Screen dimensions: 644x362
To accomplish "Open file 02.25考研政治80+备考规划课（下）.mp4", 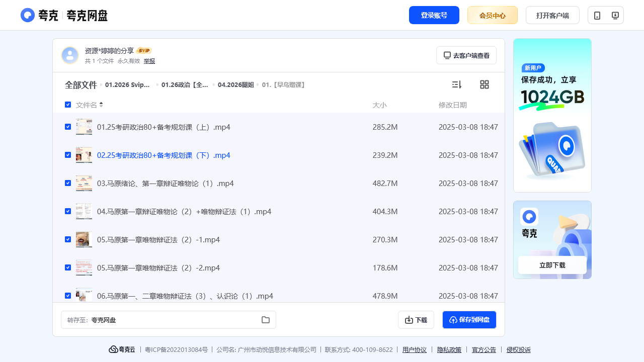I will (x=164, y=155).
